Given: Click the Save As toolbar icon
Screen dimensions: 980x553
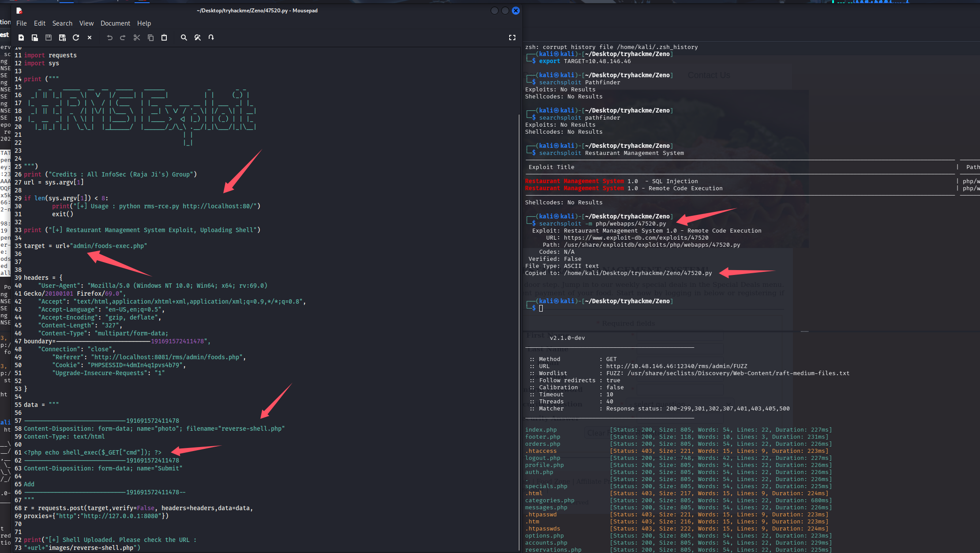Looking at the screenshot, I should click(62, 38).
